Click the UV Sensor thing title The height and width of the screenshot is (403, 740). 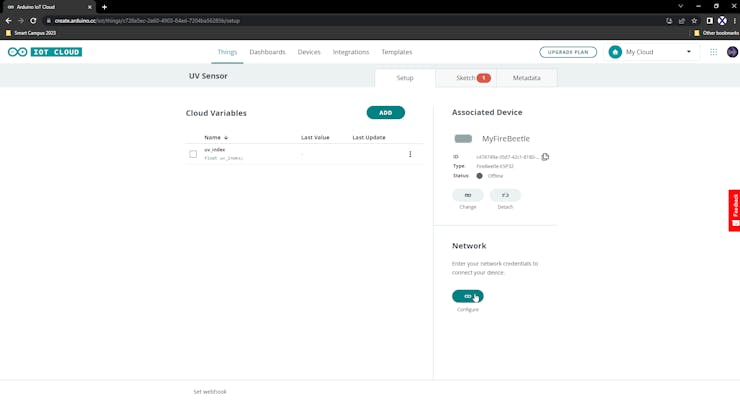click(x=208, y=76)
